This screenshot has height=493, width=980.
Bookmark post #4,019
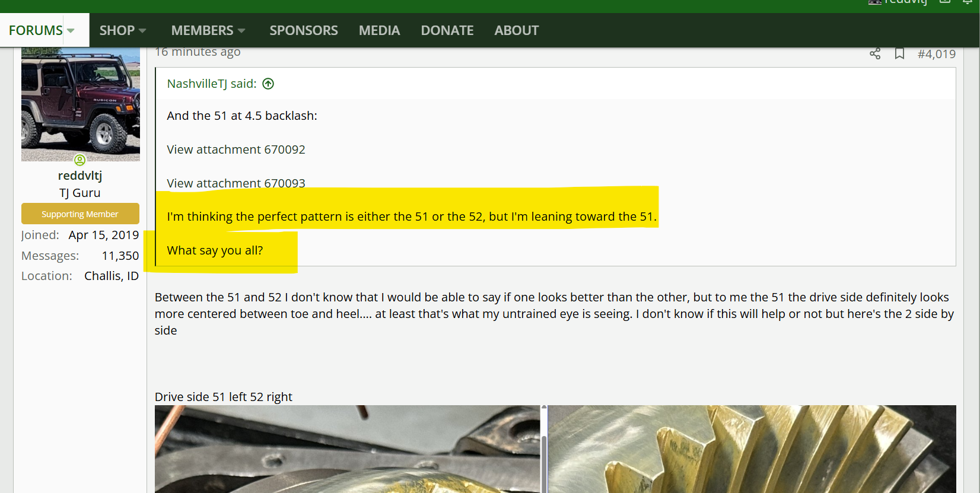899,54
